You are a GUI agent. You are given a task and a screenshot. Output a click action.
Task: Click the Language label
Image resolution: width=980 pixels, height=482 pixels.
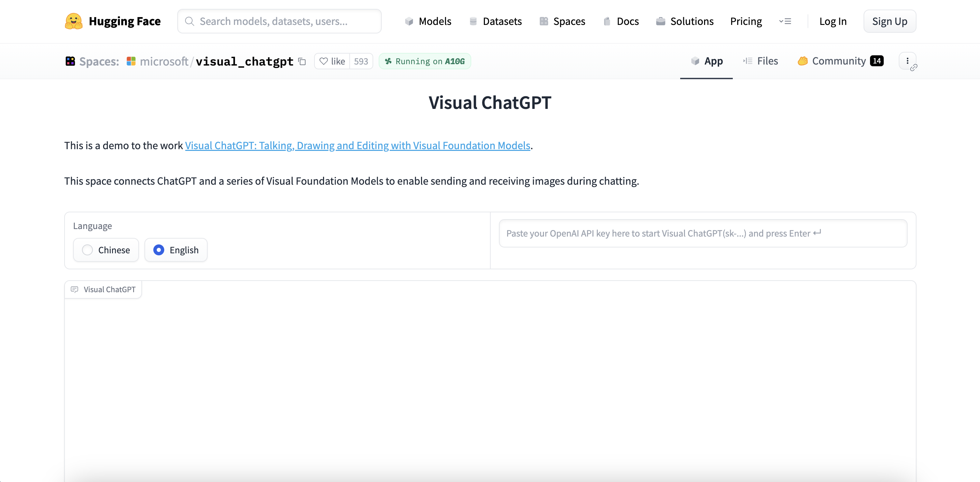[x=93, y=226]
